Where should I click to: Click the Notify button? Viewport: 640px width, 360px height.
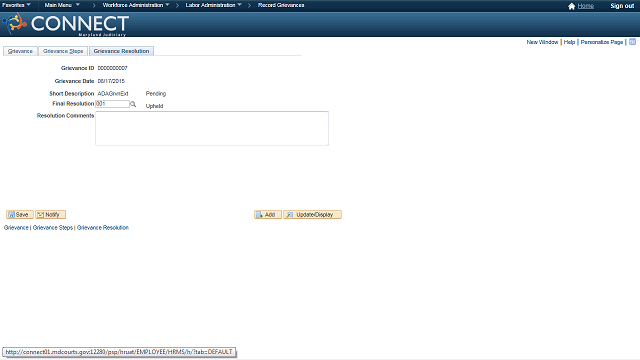tap(50, 215)
